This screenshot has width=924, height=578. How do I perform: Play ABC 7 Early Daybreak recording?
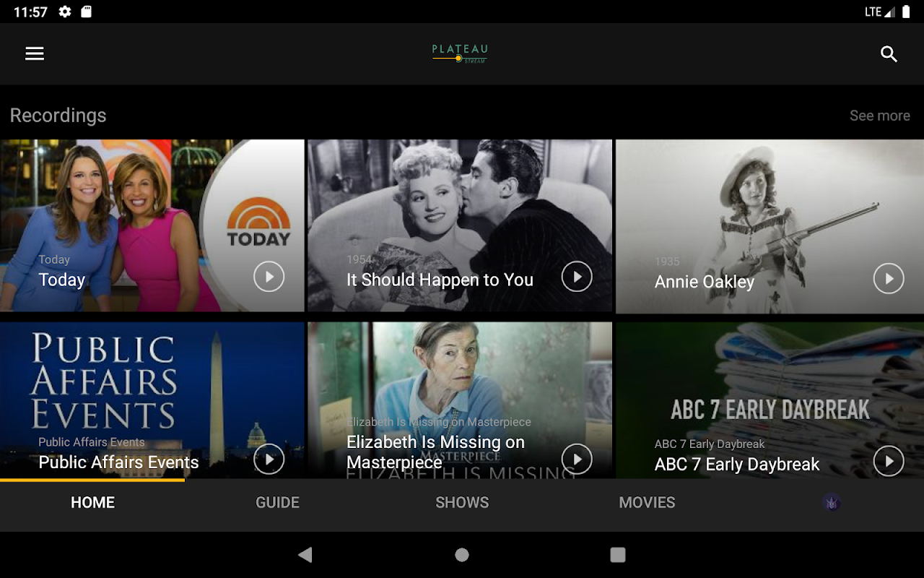click(889, 461)
